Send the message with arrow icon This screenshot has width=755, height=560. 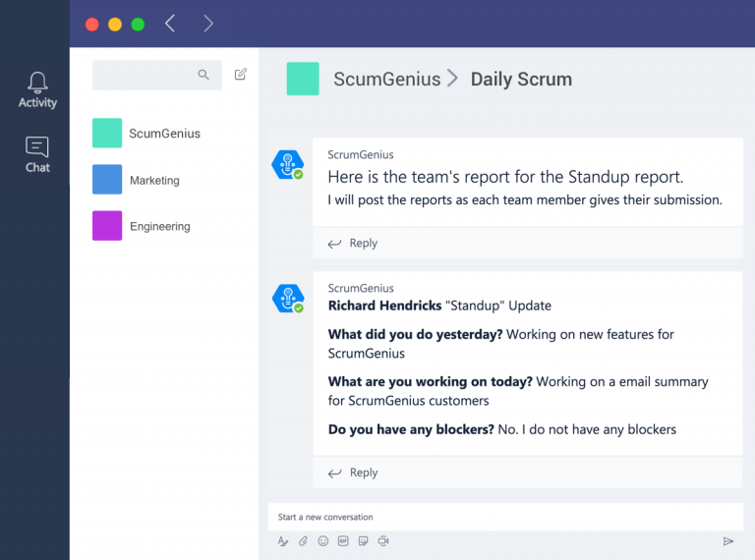point(728,541)
